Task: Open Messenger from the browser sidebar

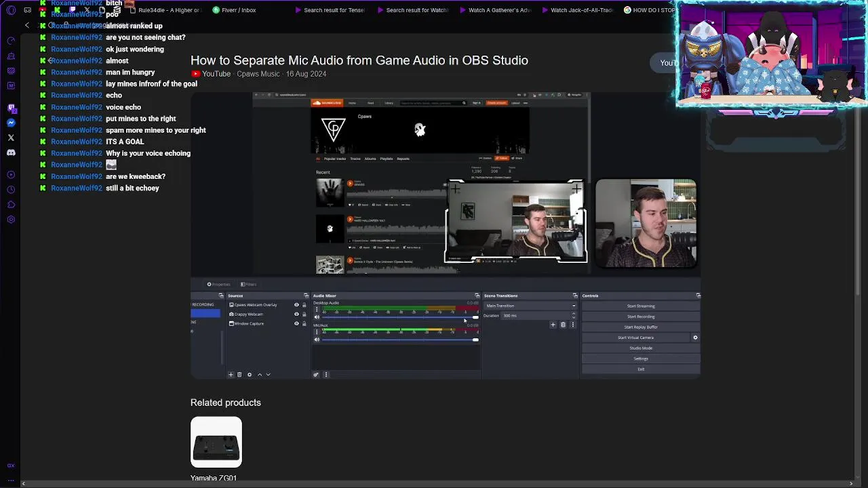Action: click(x=11, y=123)
